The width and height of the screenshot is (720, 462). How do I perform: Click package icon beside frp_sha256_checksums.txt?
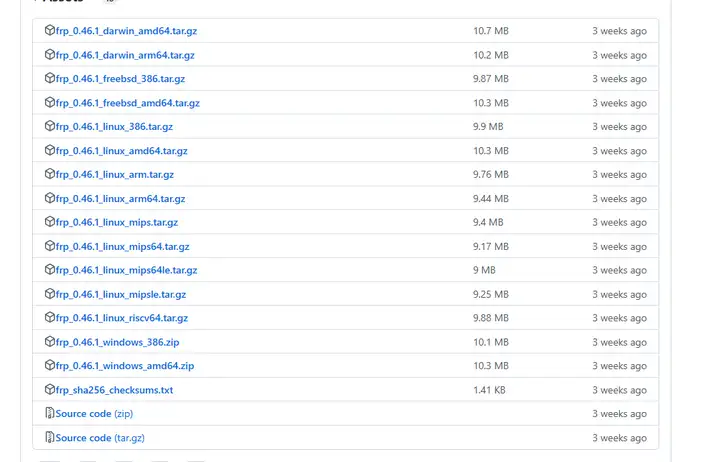pyautogui.click(x=50, y=389)
